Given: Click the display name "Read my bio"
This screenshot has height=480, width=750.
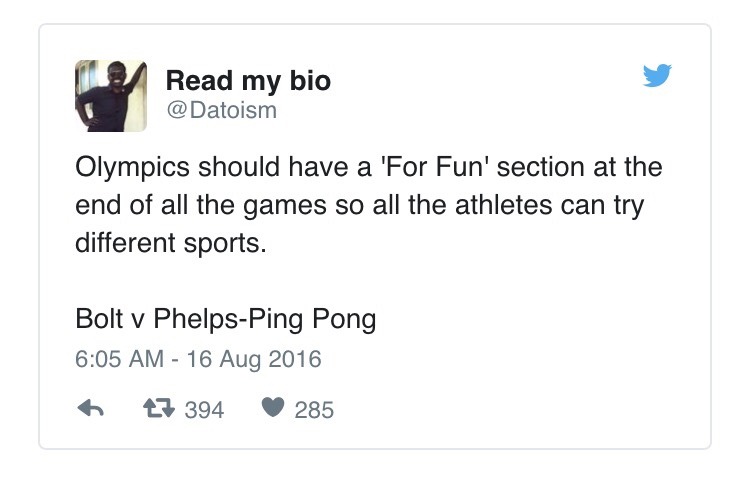Looking at the screenshot, I should (247, 80).
